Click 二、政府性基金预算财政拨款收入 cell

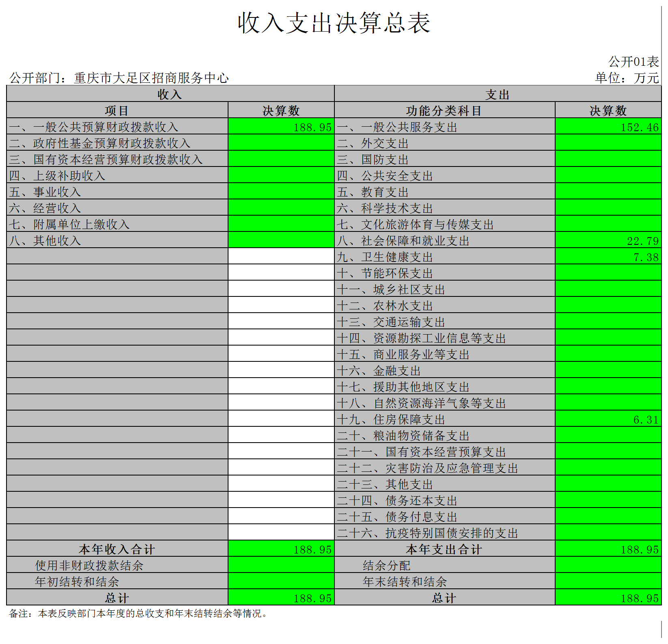click(x=117, y=143)
